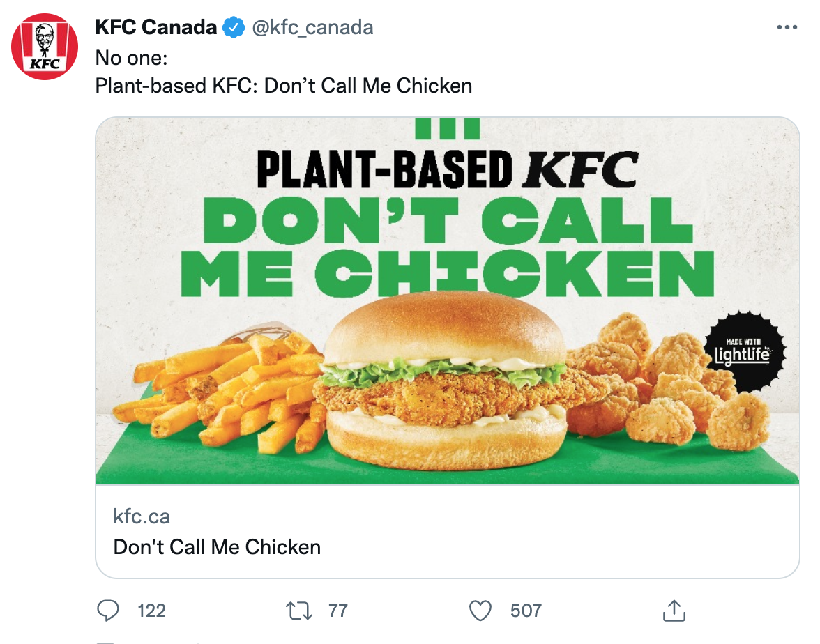Open the @kfc_canada handle link
The height and width of the screenshot is (644, 820).
point(312,28)
